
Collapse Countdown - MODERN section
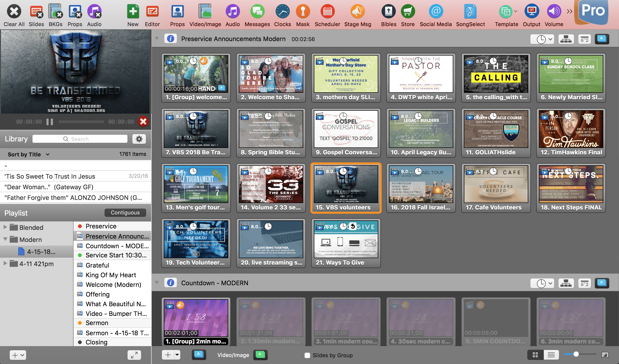[x=157, y=283]
